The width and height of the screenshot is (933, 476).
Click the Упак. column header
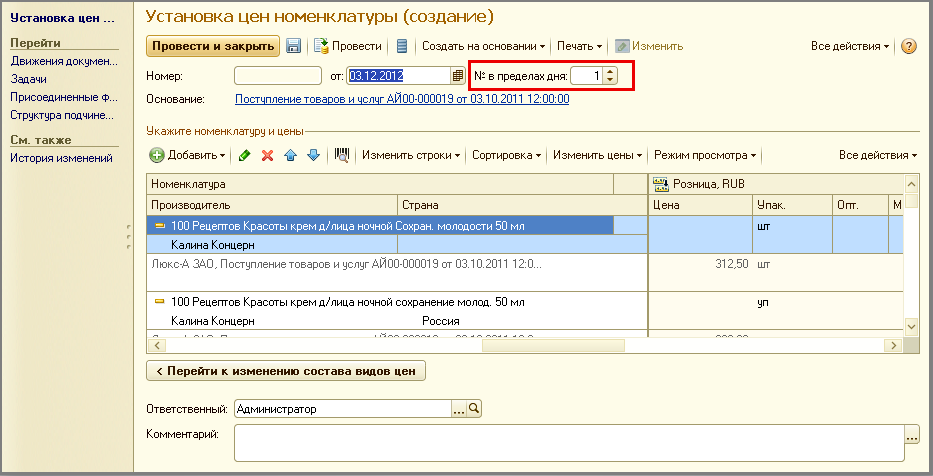point(792,205)
